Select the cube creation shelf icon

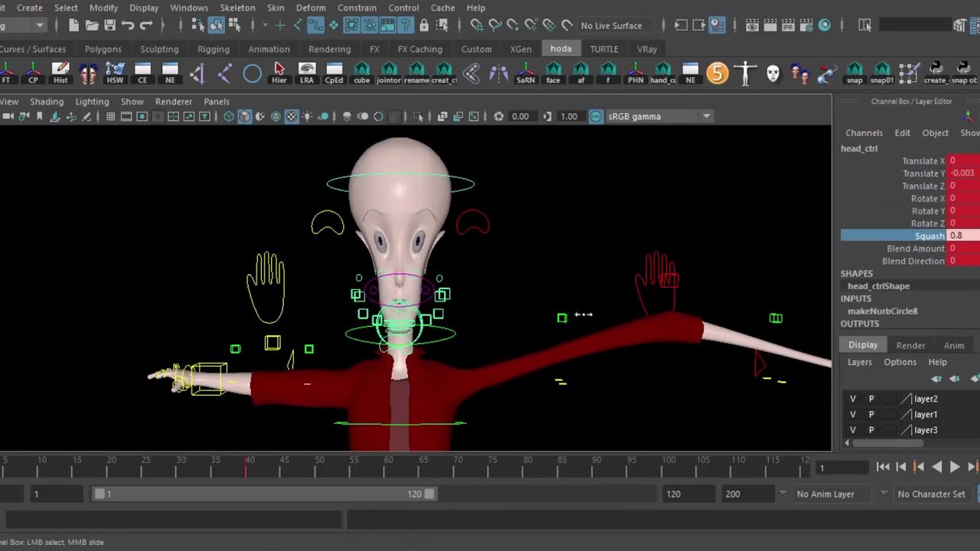(361, 73)
